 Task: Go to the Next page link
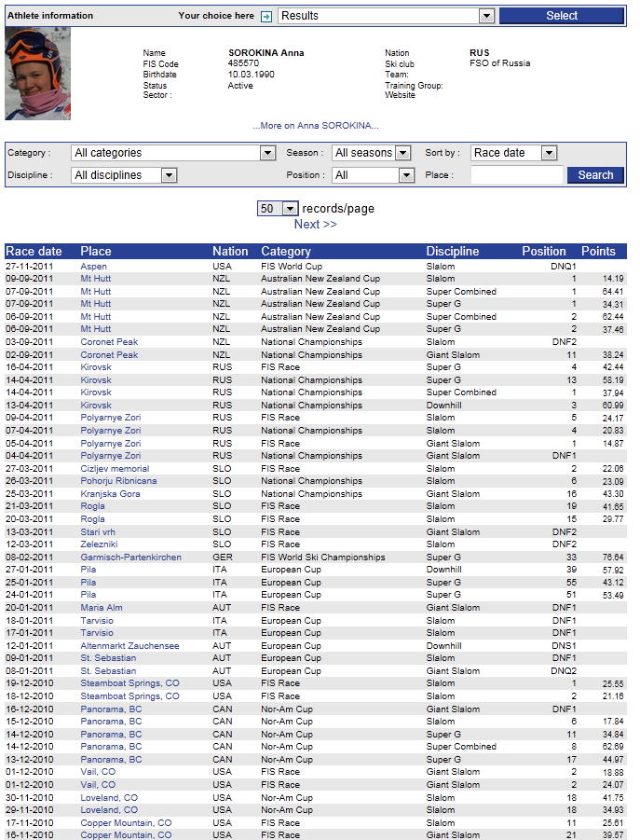tap(315, 225)
